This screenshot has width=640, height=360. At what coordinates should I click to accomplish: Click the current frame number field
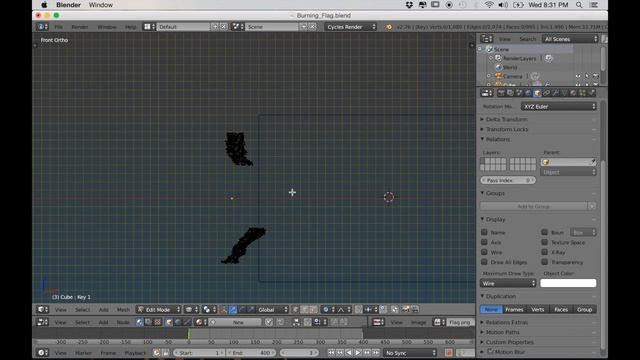click(300, 353)
